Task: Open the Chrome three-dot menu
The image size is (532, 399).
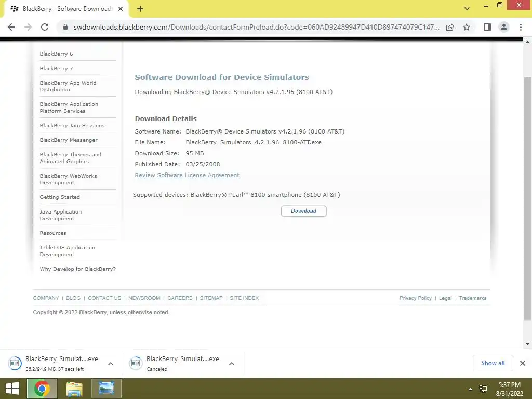Action: pyautogui.click(x=521, y=27)
